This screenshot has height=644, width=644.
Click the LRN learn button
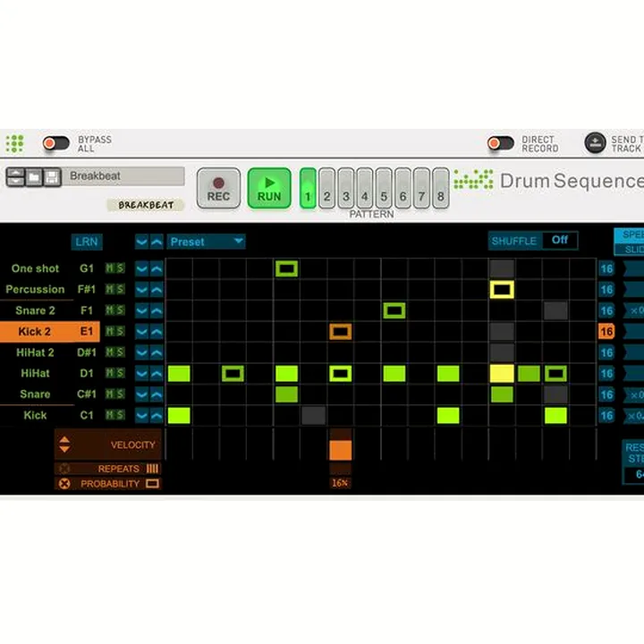coord(87,241)
